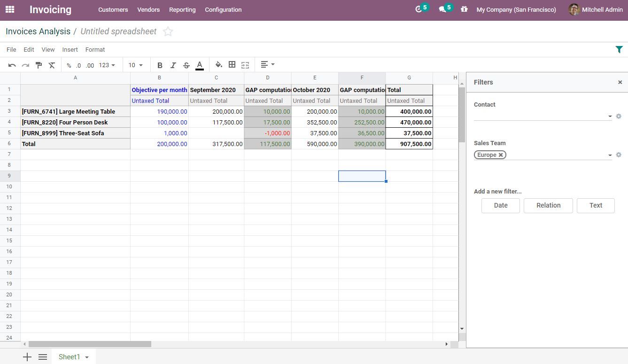Image resolution: width=628 pixels, height=364 pixels.
Task: Undo the last spreadsheet action
Action: point(11,65)
